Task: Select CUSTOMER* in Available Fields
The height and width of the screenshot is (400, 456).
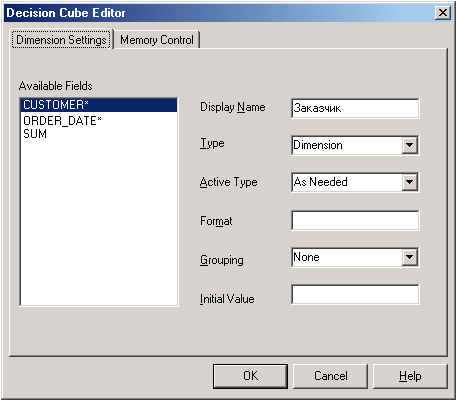Action: pyautogui.click(x=99, y=105)
